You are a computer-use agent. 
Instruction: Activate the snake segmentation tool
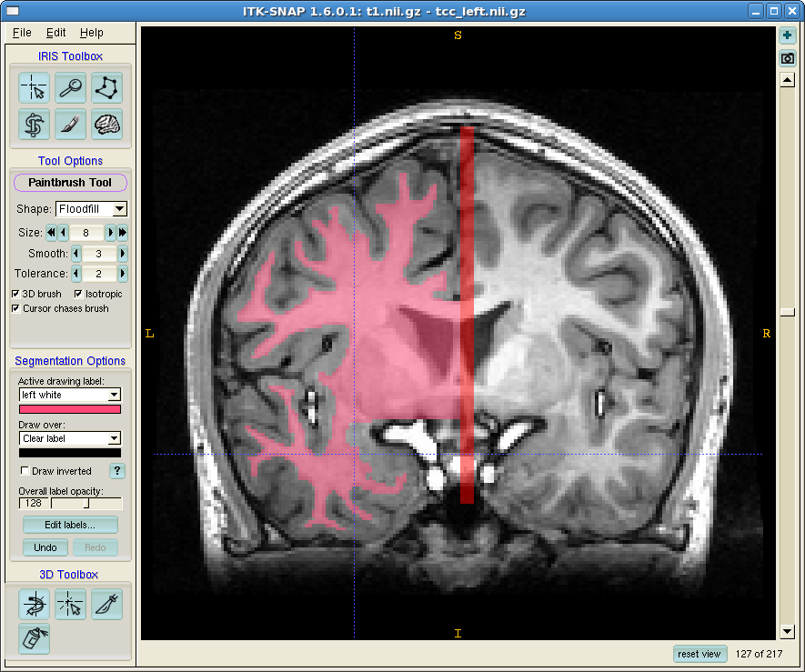point(34,124)
